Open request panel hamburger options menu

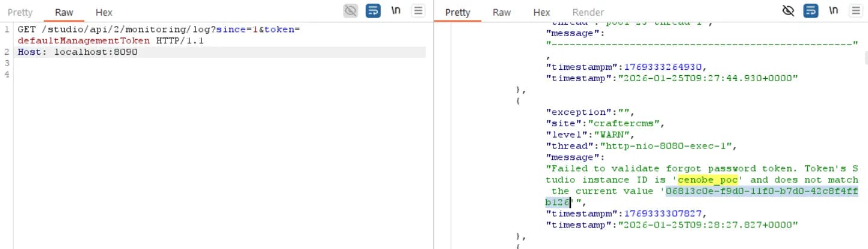coord(418,11)
